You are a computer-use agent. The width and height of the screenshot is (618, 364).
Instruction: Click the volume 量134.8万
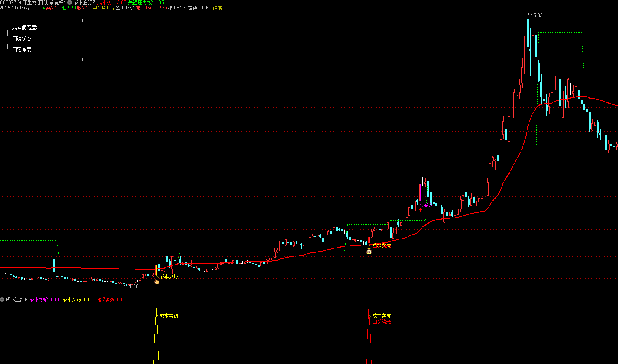[103, 8]
